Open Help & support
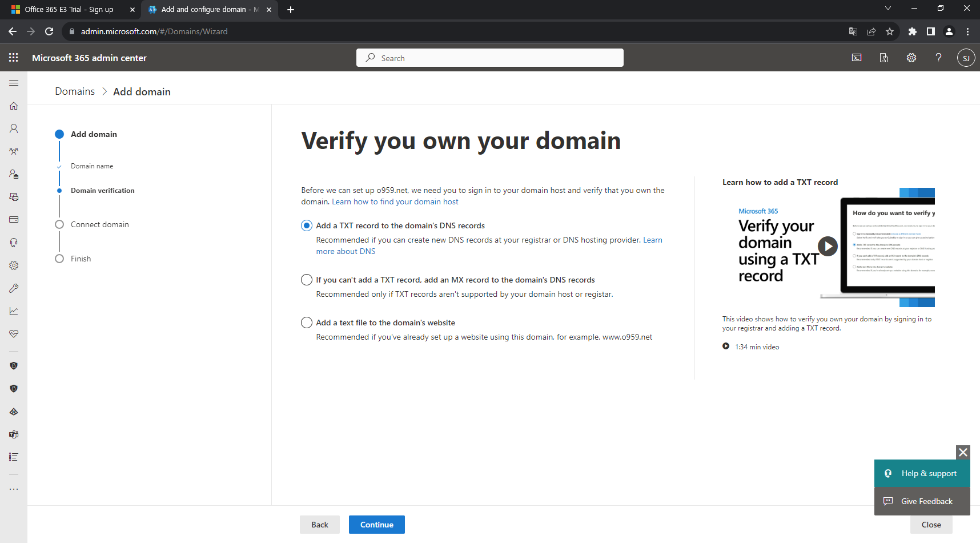The image size is (980, 544). [922, 473]
